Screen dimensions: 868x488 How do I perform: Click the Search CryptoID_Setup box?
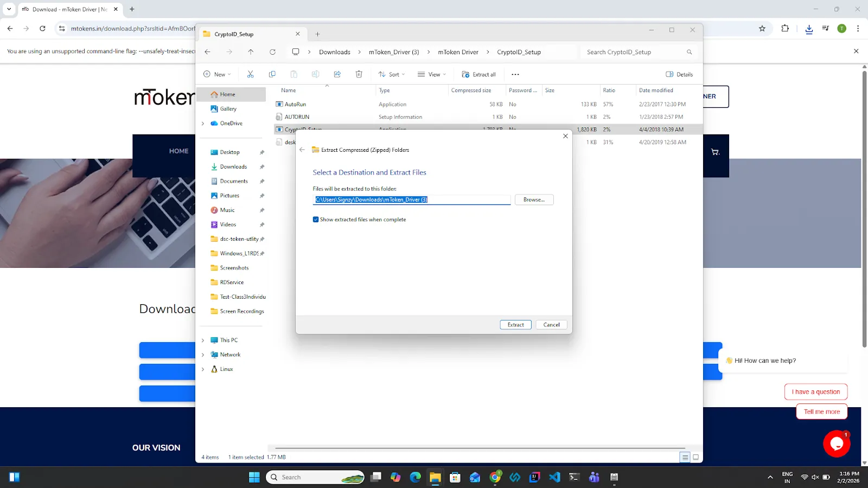point(639,52)
